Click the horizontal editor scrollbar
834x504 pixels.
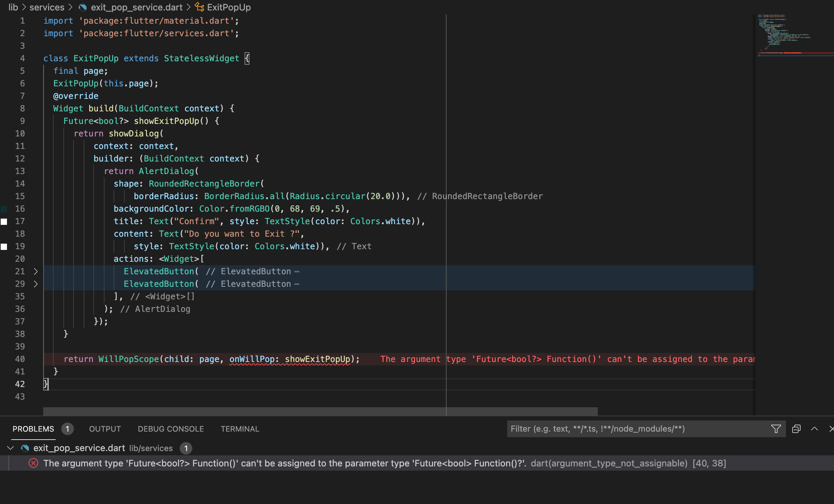click(x=321, y=411)
